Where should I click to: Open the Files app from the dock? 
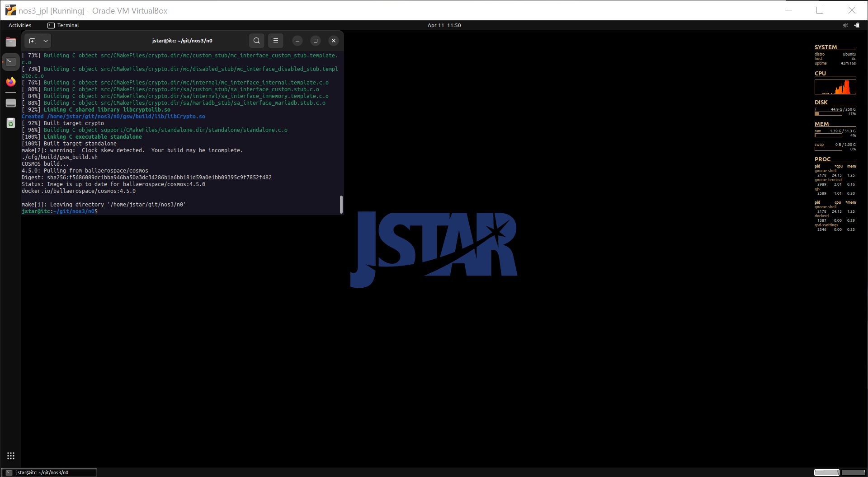[x=11, y=42]
